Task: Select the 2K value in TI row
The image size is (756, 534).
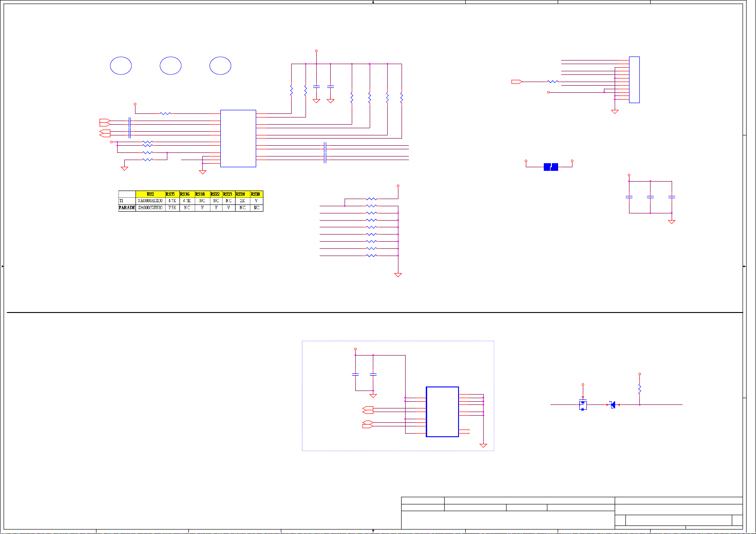Action: point(242,201)
